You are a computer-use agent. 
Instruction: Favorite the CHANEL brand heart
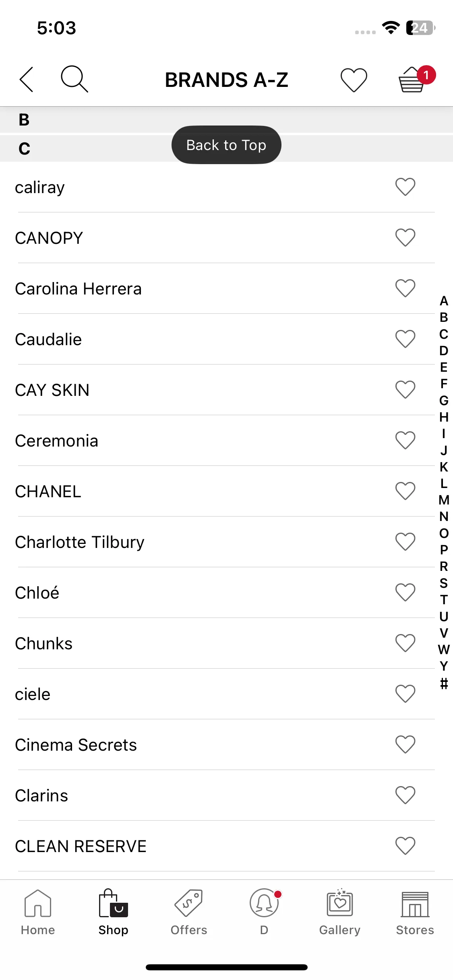point(405,491)
